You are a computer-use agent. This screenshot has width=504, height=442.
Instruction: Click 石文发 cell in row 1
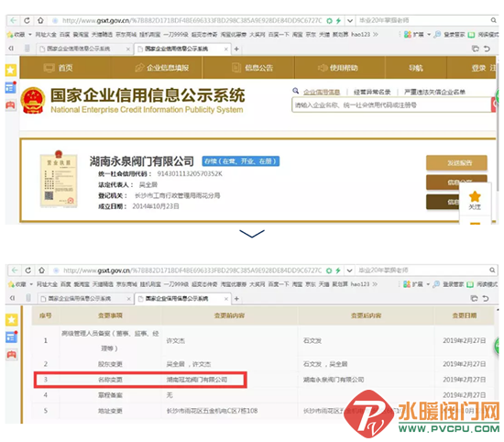[312, 340]
